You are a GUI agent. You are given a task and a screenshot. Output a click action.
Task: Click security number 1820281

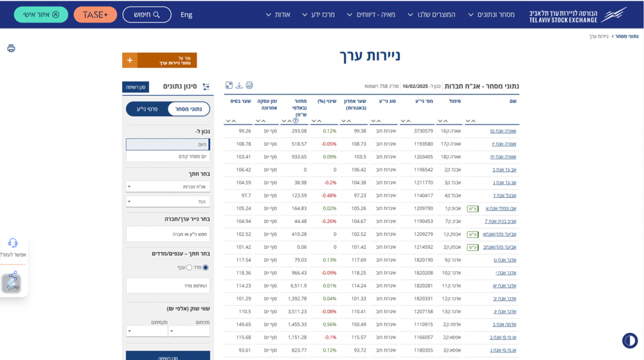coord(423,286)
